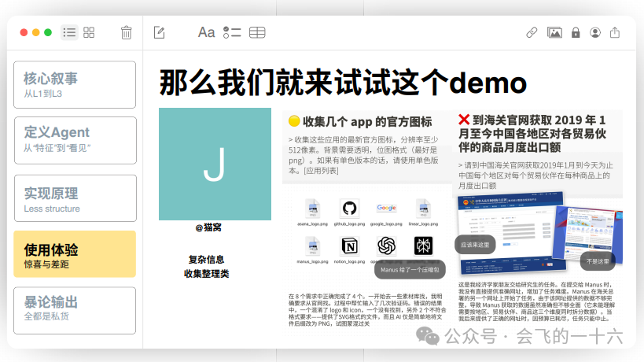
Task: Click the OpenAI logo icon
Action: [x=387, y=246]
